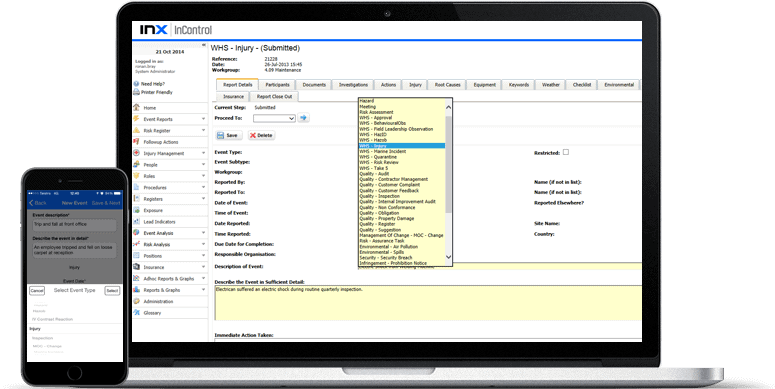775x389 pixels.
Task: Switch to the Equipment tab
Action: (484, 85)
